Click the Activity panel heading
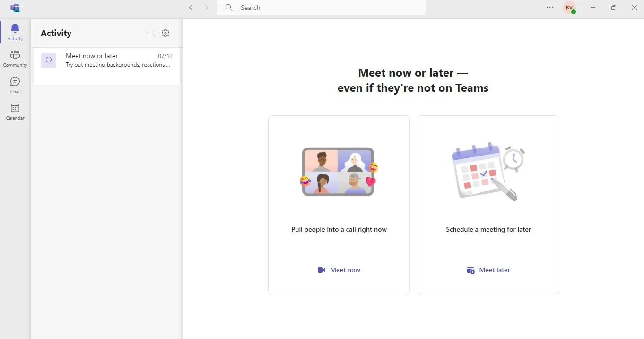 coord(56,33)
